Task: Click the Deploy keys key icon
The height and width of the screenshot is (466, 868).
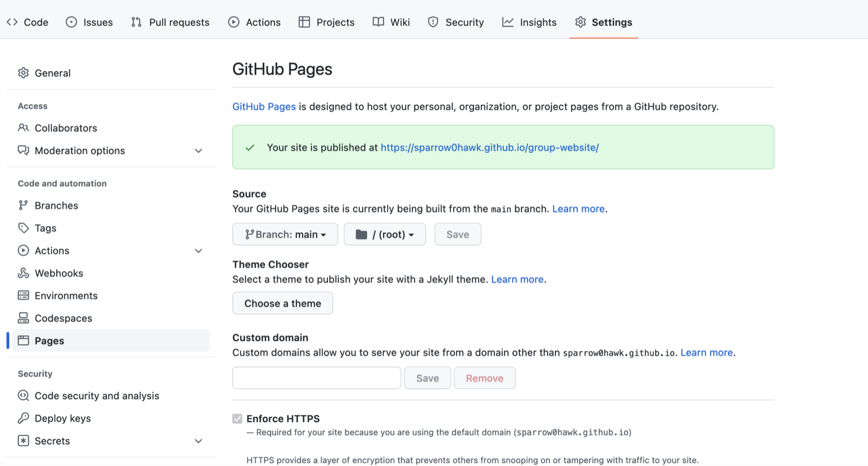Action: tap(23, 418)
